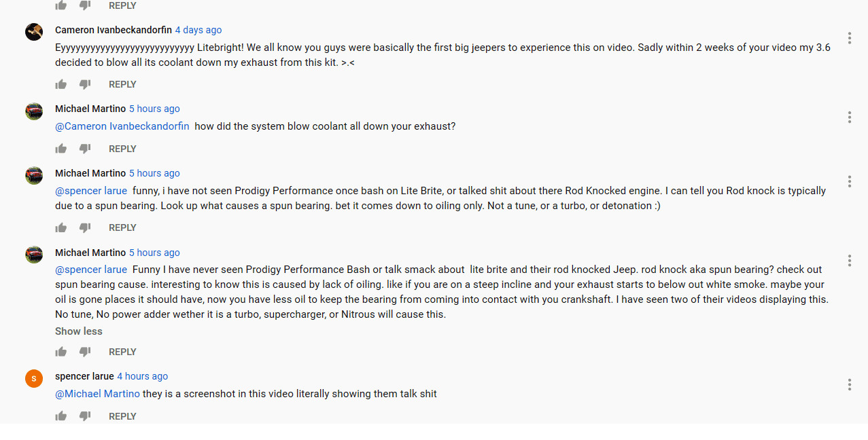
Task: Open options menu for Cameron Ivanbeckandorfin's comment
Action: pyautogui.click(x=850, y=38)
